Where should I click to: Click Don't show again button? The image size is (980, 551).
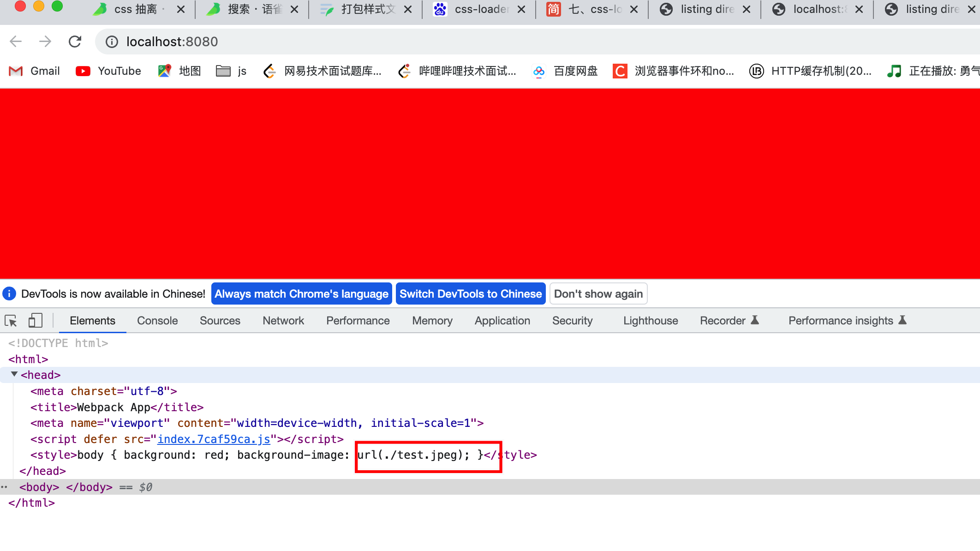[598, 294]
